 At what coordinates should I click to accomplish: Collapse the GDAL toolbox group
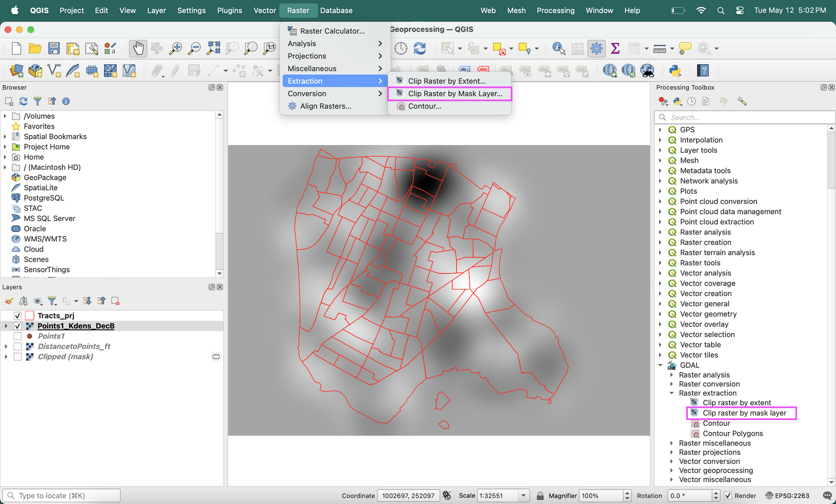(660, 365)
